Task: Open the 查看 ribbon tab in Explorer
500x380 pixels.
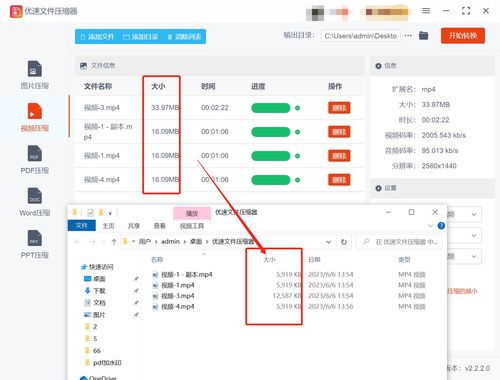Action: 160,226
